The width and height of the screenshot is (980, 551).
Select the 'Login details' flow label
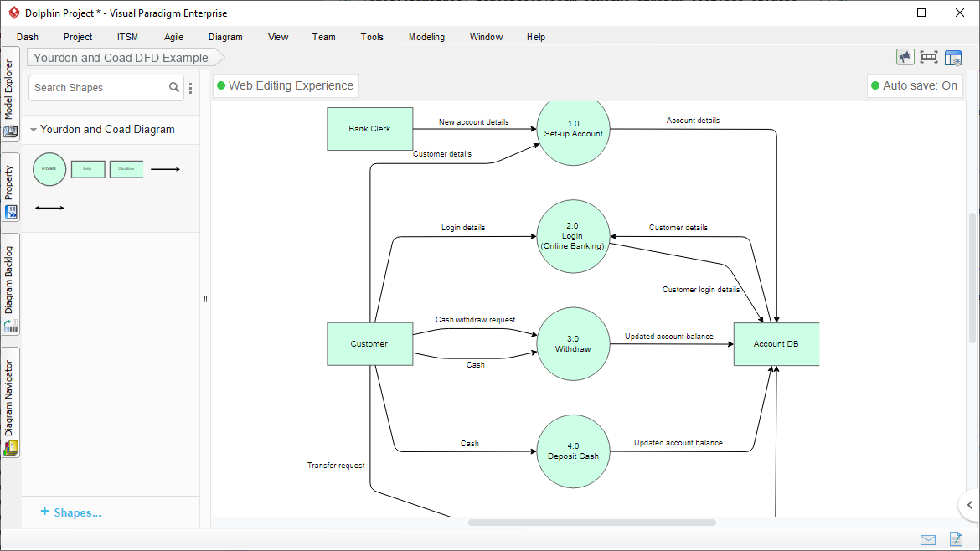point(463,228)
